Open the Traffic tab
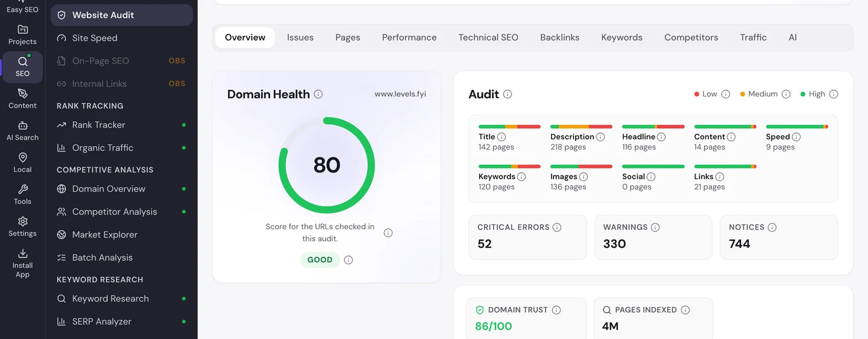The image size is (868, 339). (753, 37)
